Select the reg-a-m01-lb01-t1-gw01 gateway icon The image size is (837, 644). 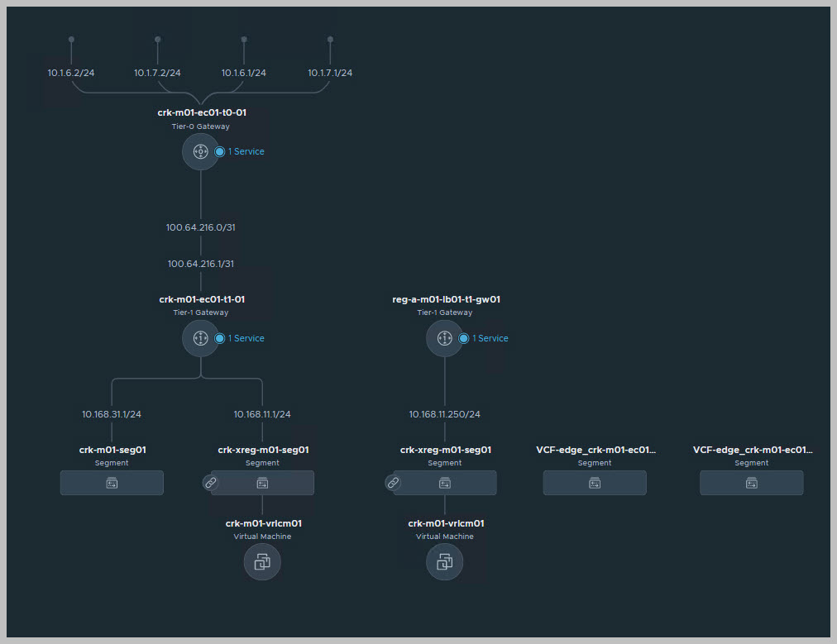point(444,338)
